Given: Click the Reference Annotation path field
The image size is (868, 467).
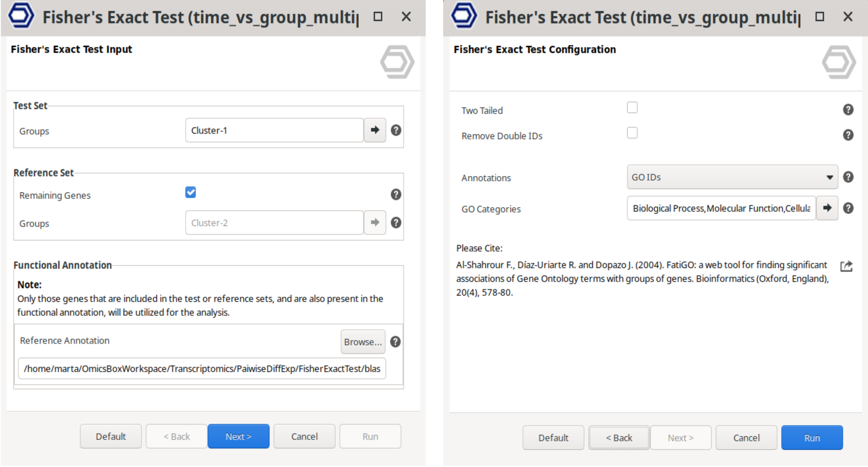Looking at the screenshot, I should tap(202, 369).
